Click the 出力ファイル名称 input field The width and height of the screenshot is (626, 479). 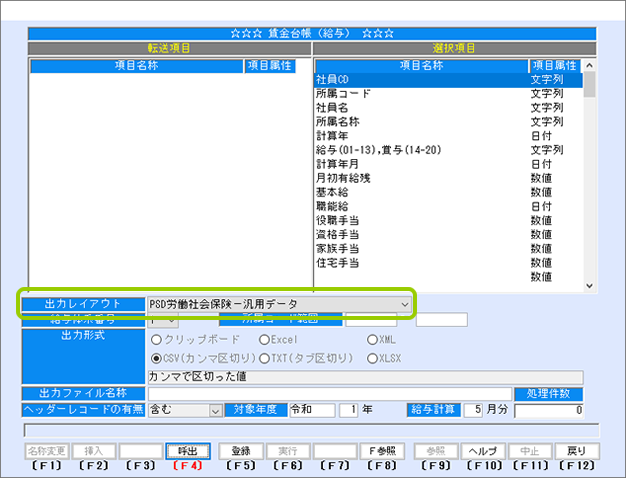327,393
